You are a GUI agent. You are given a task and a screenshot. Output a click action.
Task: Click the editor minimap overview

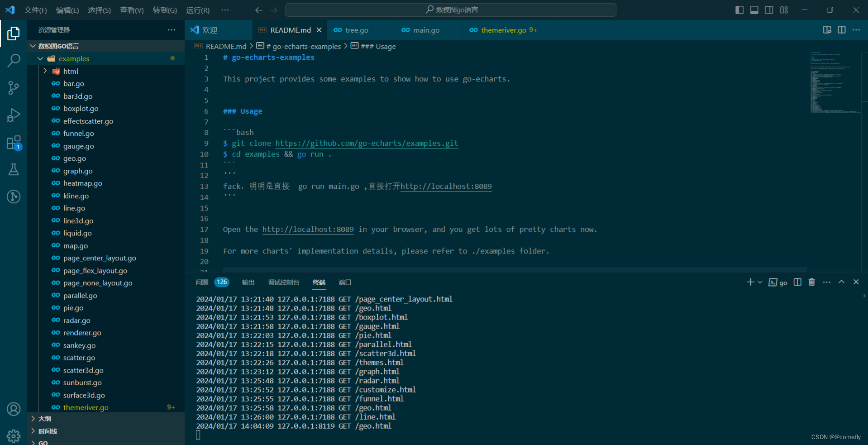coord(835,82)
